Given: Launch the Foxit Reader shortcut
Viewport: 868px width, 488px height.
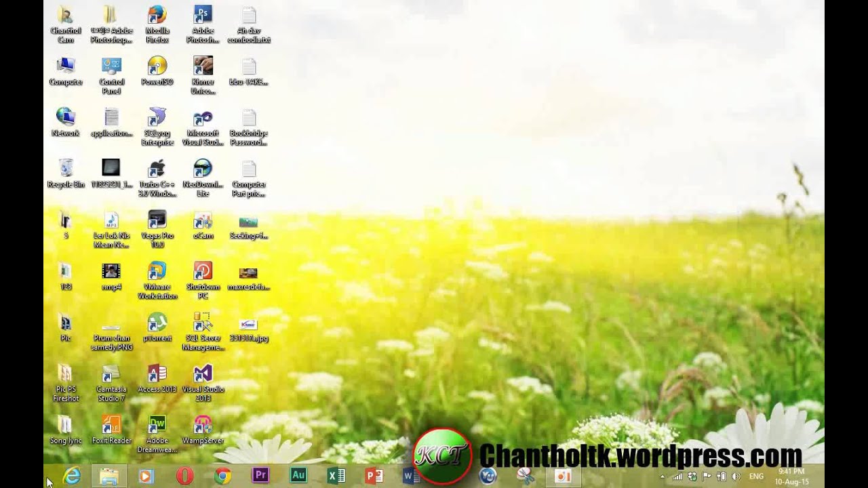Looking at the screenshot, I should (x=111, y=430).
